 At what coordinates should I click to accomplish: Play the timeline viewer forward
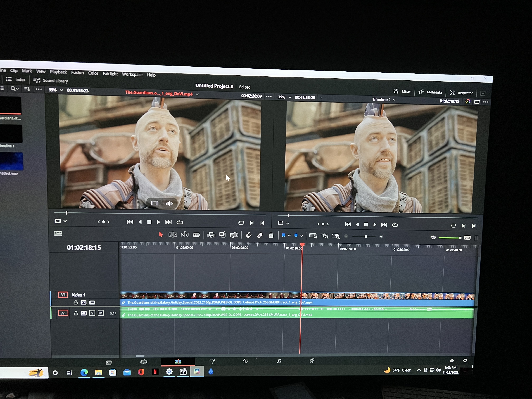click(375, 225)
